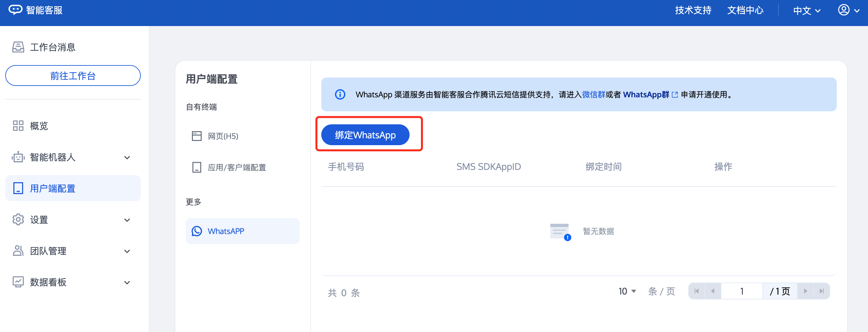Select 用户端配置 in the sidebar
Screen dimensions: 868x332
coord(73,188)
